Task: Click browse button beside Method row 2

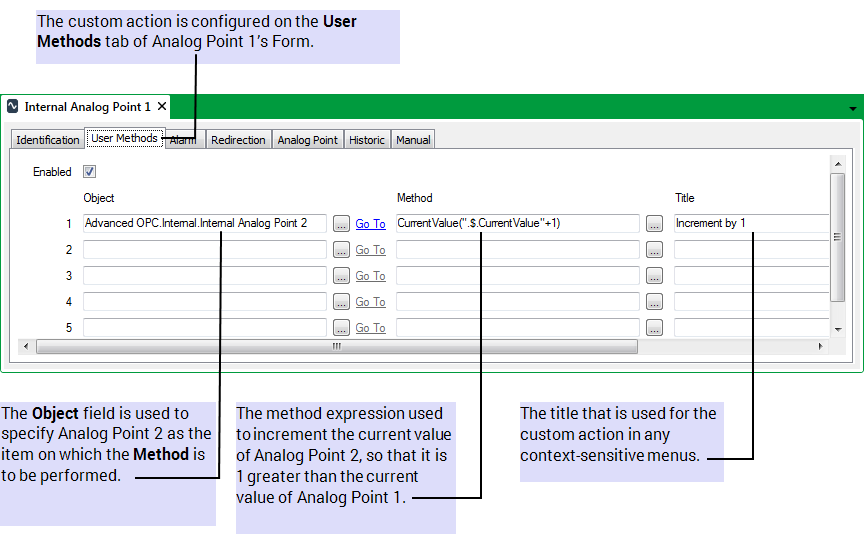Action: pos(655,250)
